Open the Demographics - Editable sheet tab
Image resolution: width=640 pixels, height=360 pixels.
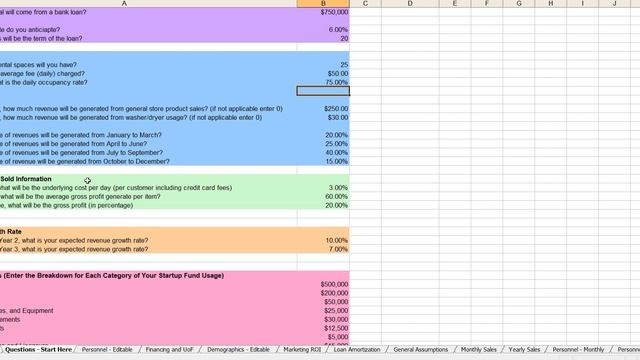(x=238, y=350)
